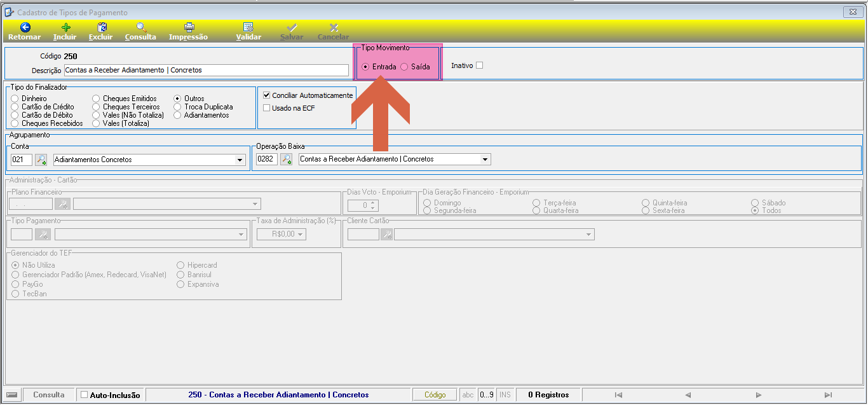
Task: Go to the first record navigation arrow
Action: [619, 395]
